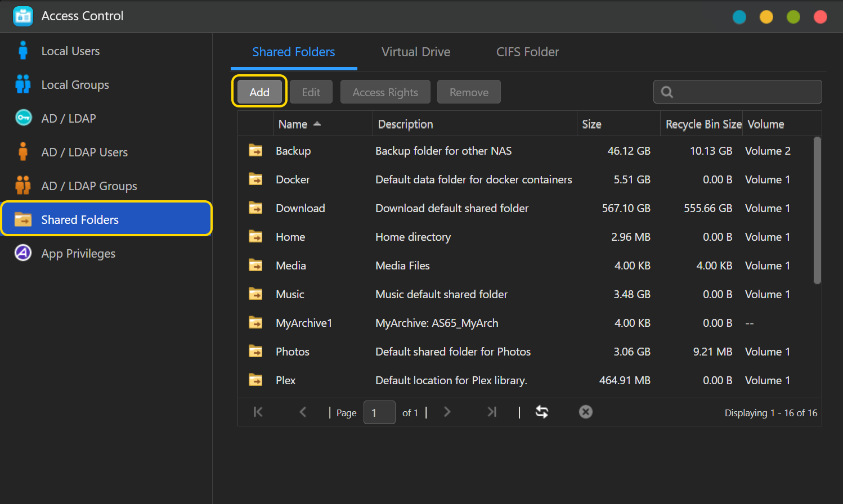Image resolution: width=843 pixels, height=504 pixels.
Task: Click the AD / LDAP Groups orange icon
Action: pos(23,186)
